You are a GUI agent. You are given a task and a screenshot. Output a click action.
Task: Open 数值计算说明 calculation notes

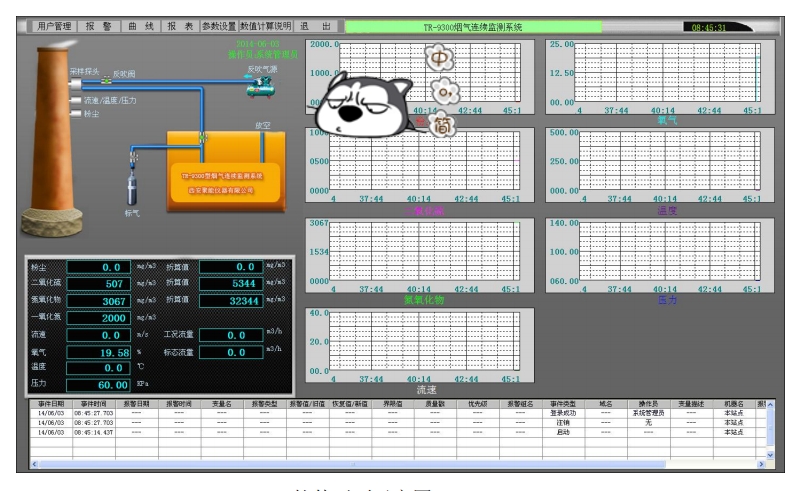(264, 27)
